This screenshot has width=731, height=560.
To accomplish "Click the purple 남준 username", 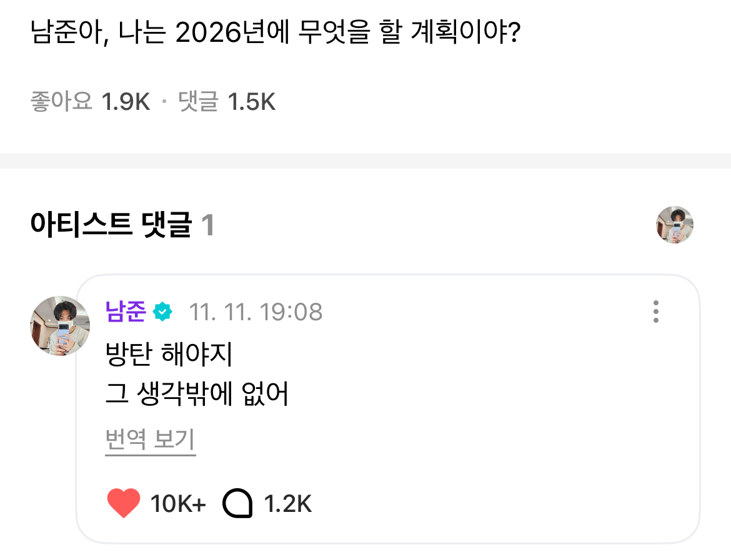I will 126,311.
